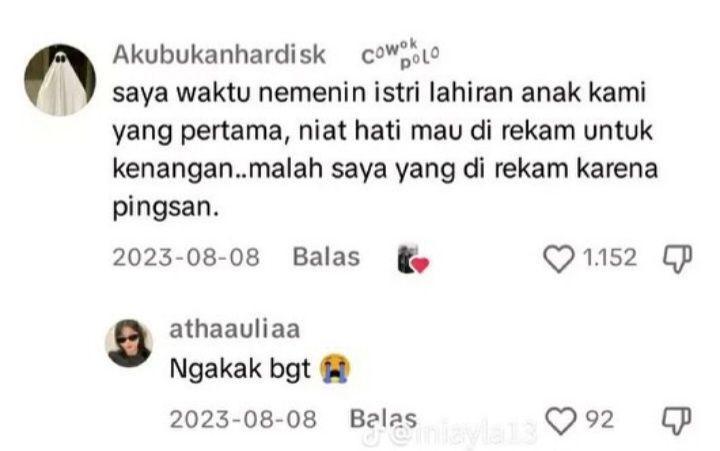Tap the 92 like count
This screenshot has width=720, height=451.
pyautogui.click(x=599, y=419)
